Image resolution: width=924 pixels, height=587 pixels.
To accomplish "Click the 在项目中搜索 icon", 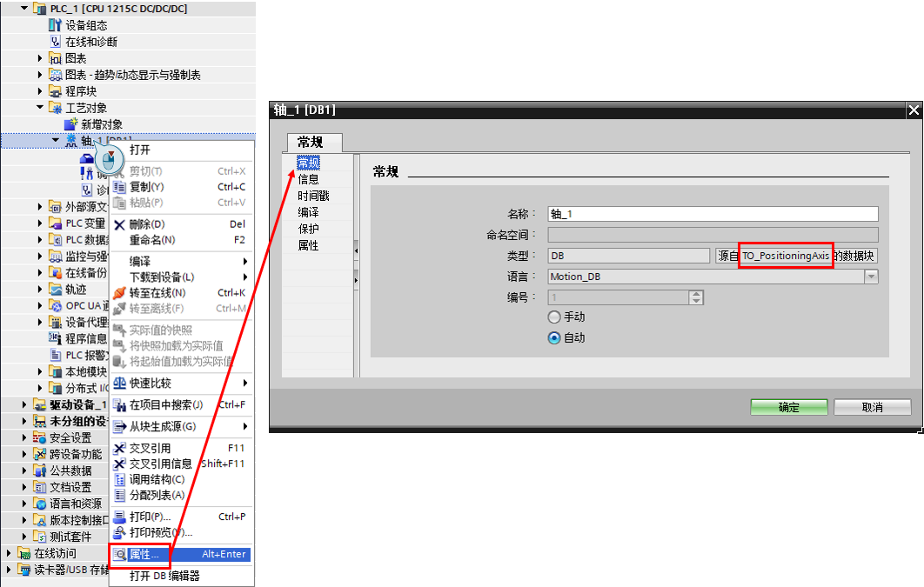I will 119,404.
